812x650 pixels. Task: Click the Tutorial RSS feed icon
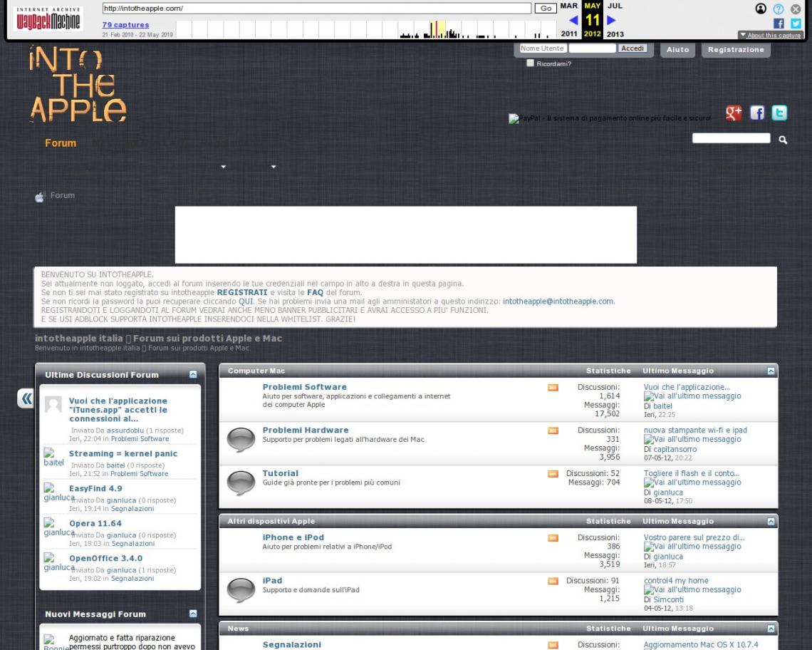coord(553,473)
